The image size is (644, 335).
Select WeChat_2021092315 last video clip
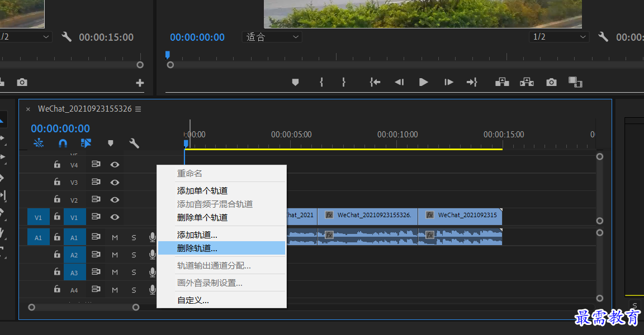(x=460, y=217)
